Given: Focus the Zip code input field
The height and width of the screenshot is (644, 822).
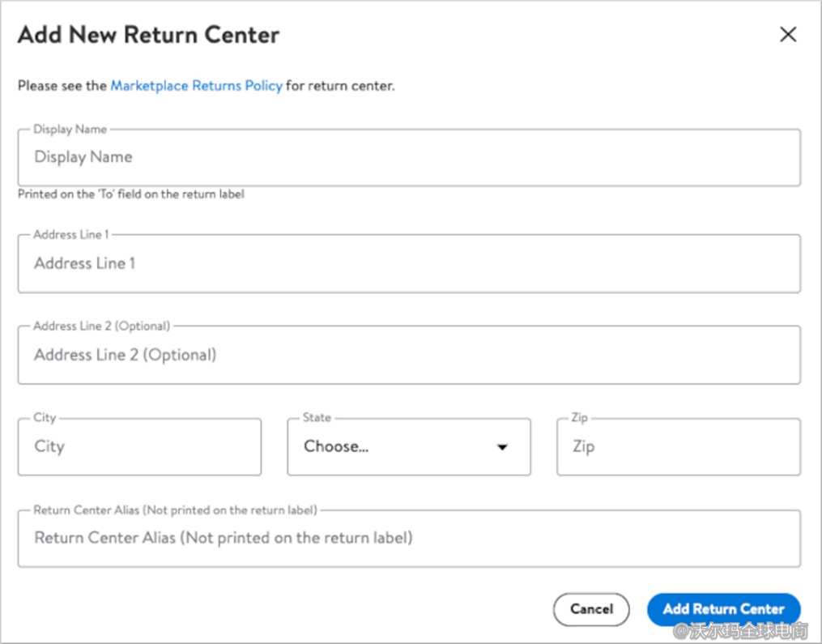Looking at the screenshot, I should 679,446.
